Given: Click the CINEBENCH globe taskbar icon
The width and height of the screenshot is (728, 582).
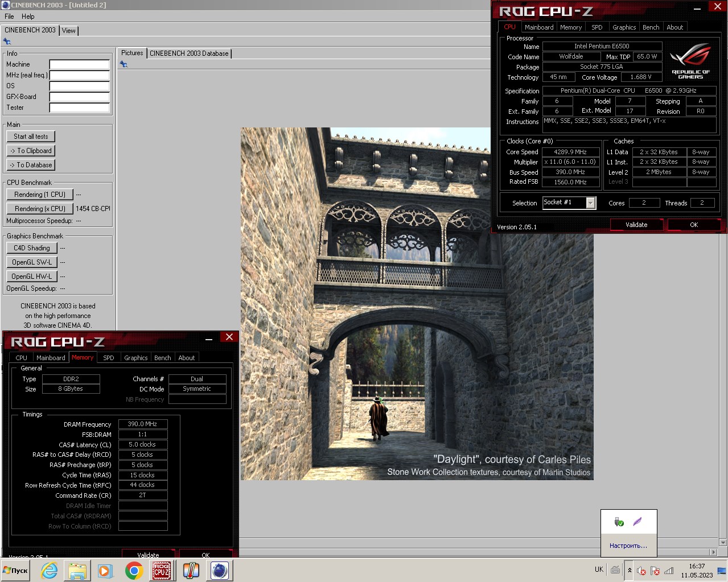Looking at the screenshot, I should [x=219, y=571].
